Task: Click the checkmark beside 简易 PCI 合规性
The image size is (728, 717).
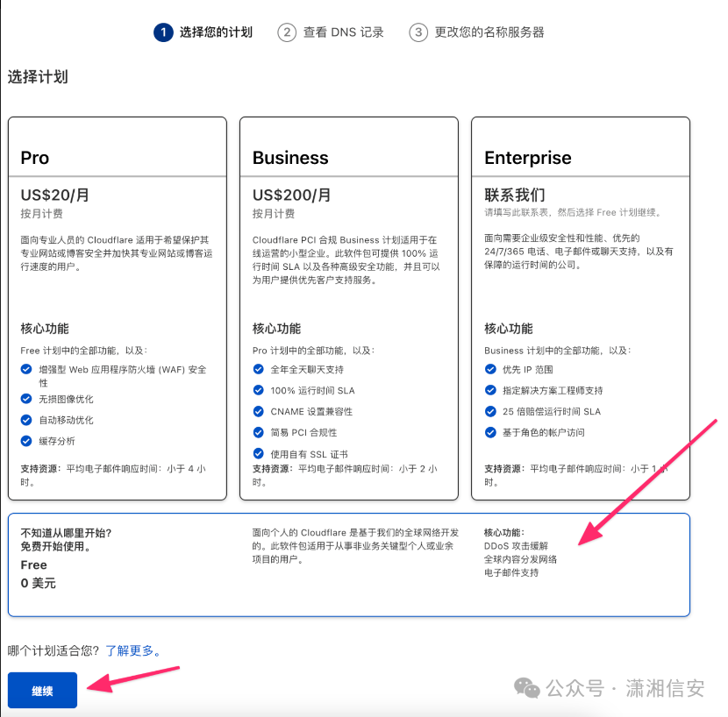Action: [258, 431]
